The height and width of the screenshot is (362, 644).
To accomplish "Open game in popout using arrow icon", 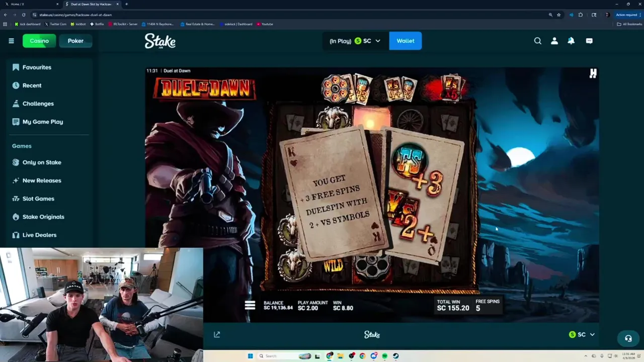I will pyautogui.click(x=217, y=334).
